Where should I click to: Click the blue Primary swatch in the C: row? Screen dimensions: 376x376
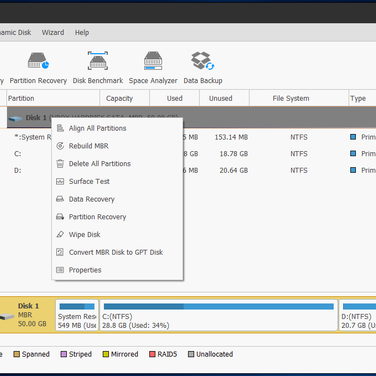pyautogui.click(x=353, y=153)
